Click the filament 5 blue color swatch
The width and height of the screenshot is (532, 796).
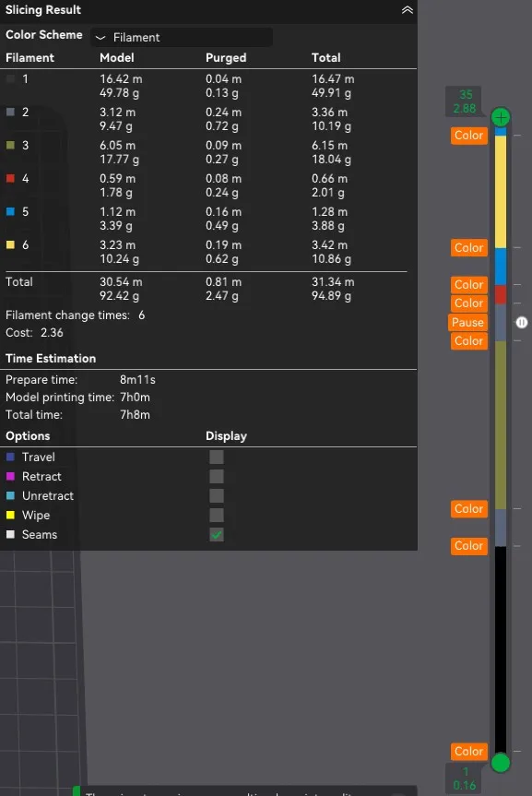10,211
